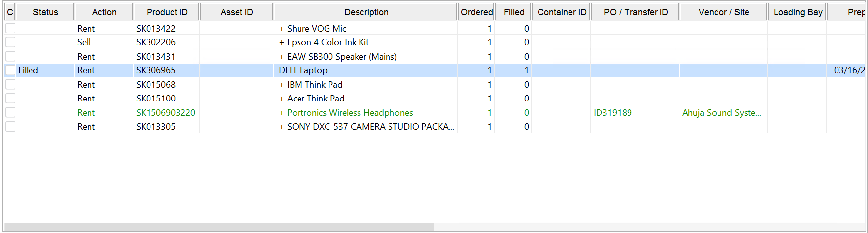
Task: Click the Product ID column header
Action: coord(167,12)
